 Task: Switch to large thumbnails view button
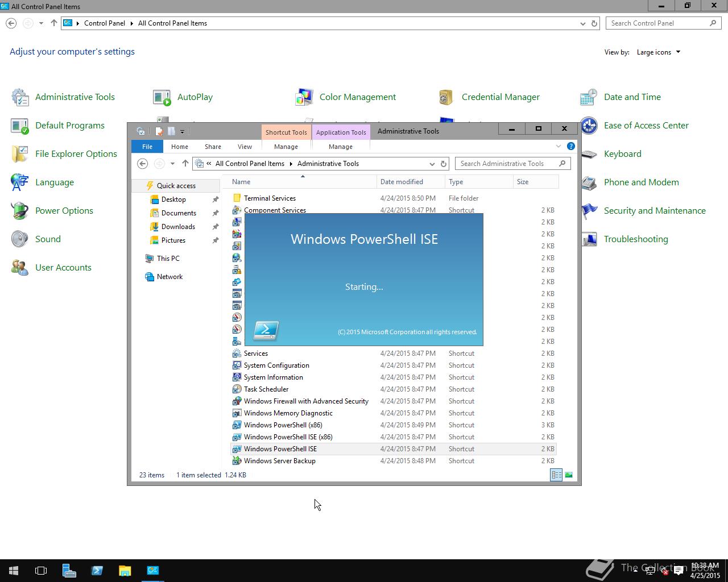coord(568,475)
